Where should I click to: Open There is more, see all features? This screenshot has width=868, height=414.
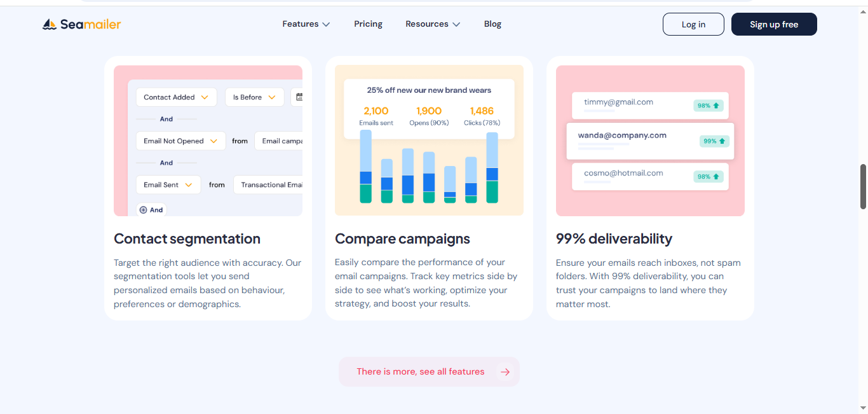click(x=420, y=372)
